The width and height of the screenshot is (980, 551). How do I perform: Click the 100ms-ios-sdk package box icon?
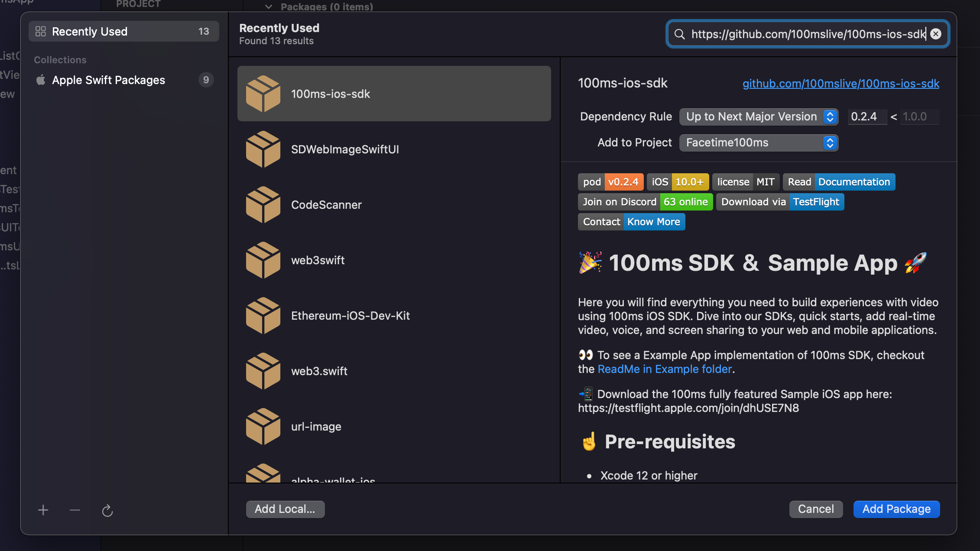point(263,94)
